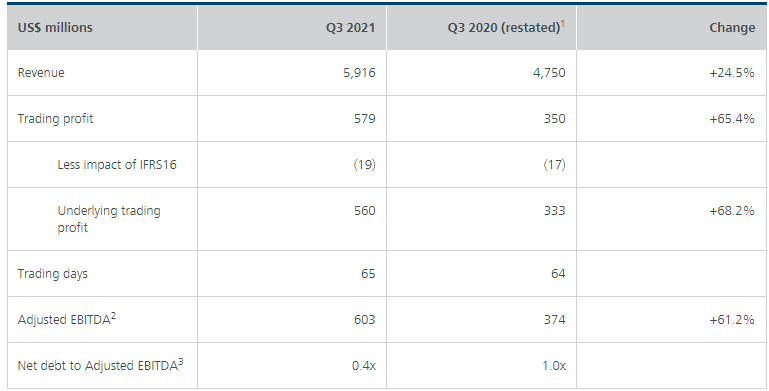The height and width of the screenshot is (391, 769).
Task: Select the 560 underlying profit value
Action: (x=365, y=210)
